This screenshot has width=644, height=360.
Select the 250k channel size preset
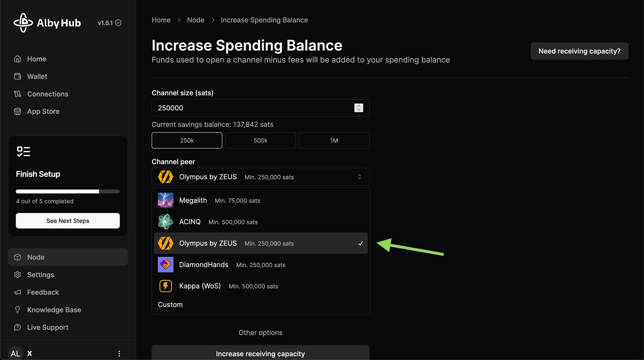(187, 141)
